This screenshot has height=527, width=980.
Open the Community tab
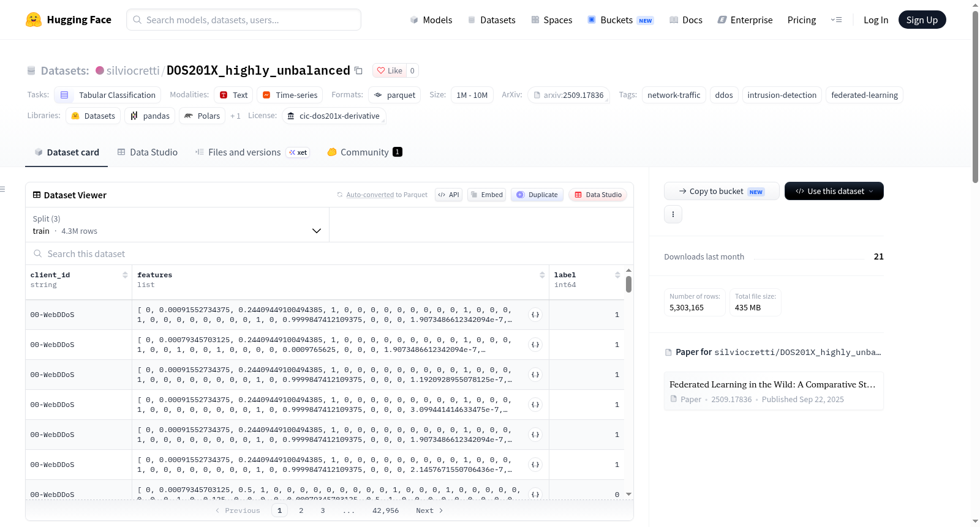click(365, 152)
